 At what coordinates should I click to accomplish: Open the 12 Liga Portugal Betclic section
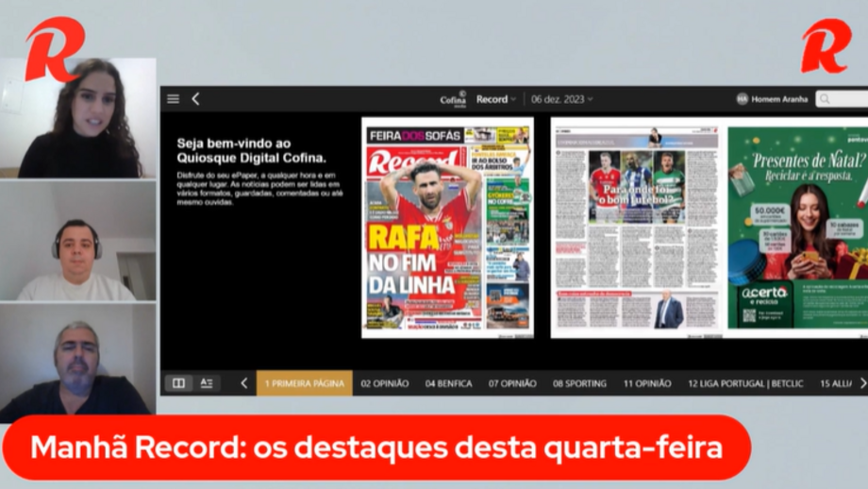[x=746, y=383]
